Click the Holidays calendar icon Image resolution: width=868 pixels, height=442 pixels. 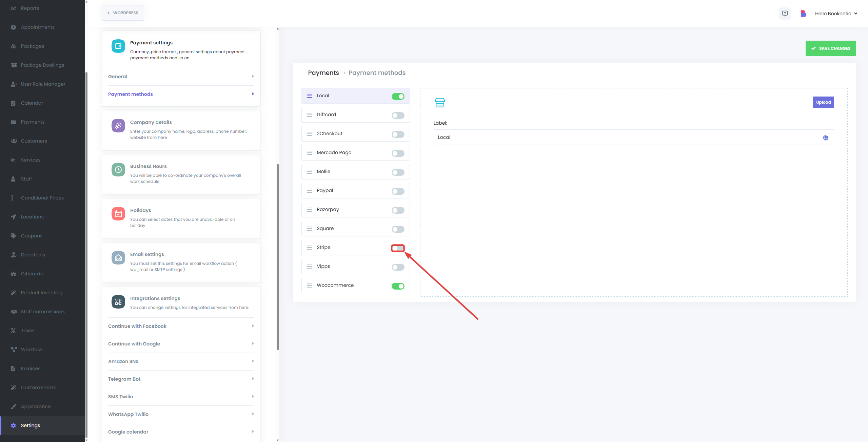(x=118, y=214)
